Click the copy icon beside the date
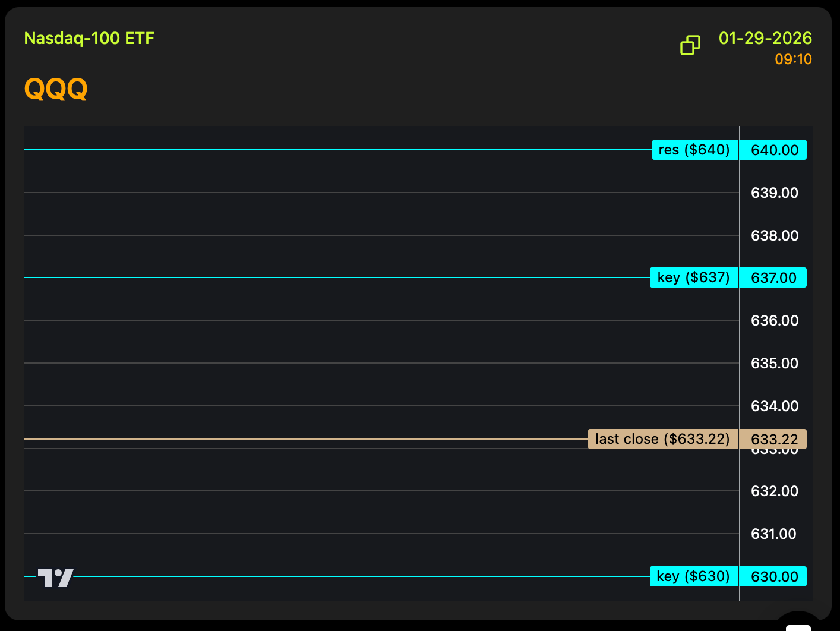 pos(690,45)
